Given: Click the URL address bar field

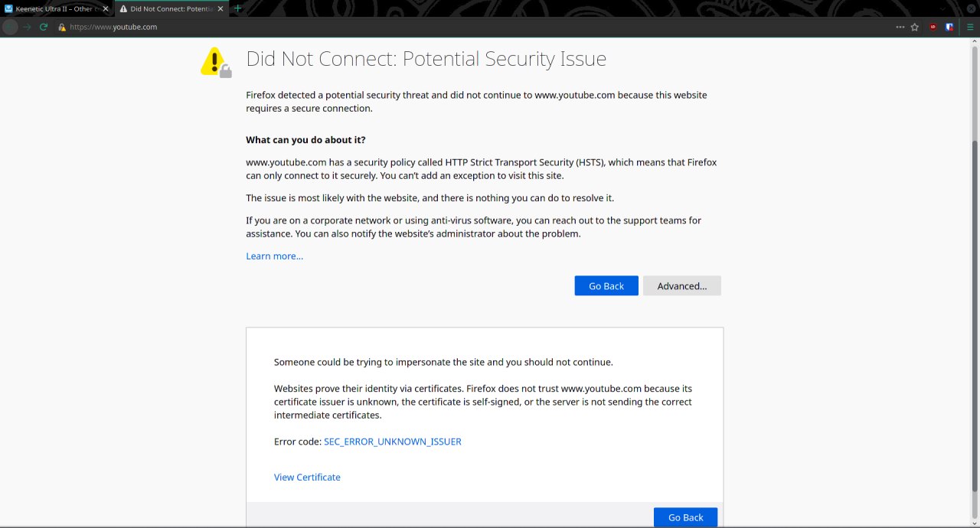Looking at the screenshot, I should pyautogui.click(x=475, y=27).
